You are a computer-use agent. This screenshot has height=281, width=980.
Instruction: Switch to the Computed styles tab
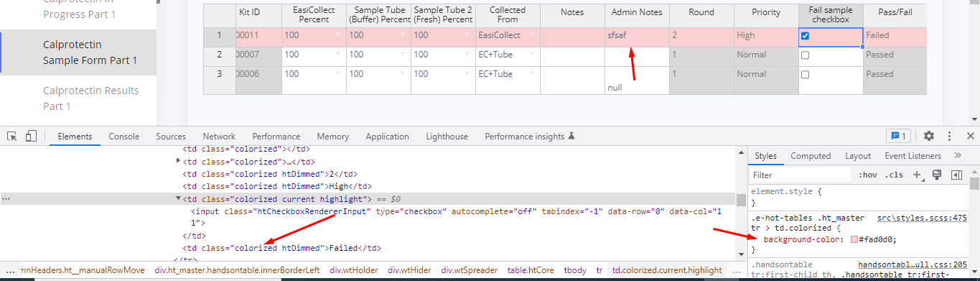point(811,155)
